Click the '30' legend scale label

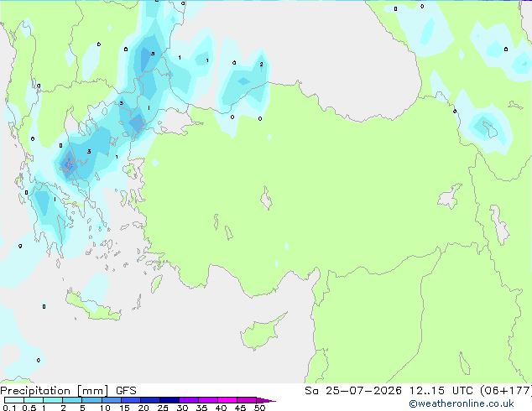182,408
